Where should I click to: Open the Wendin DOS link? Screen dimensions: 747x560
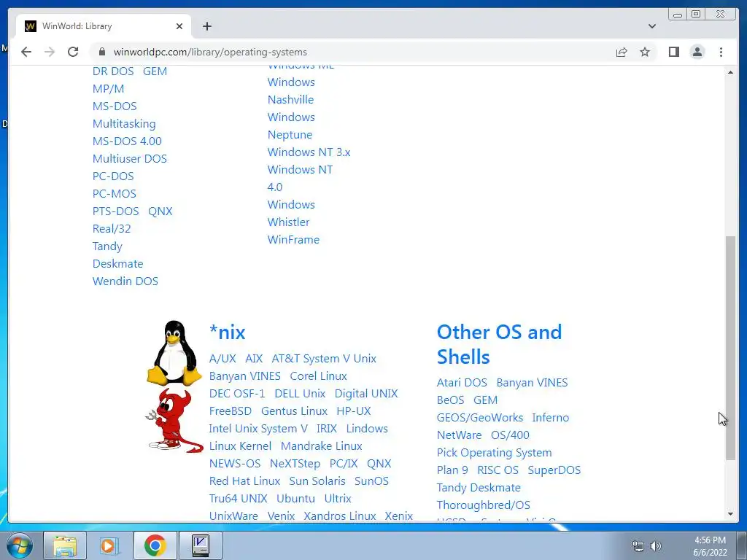point(125,281)
